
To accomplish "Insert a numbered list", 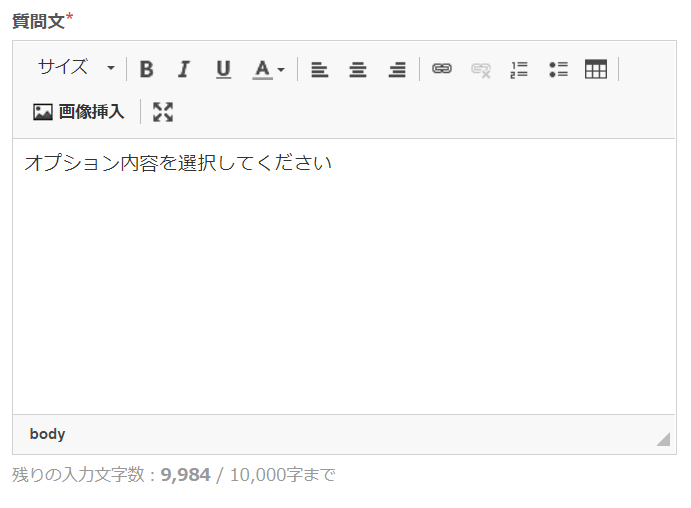I will tap(519, 69).
